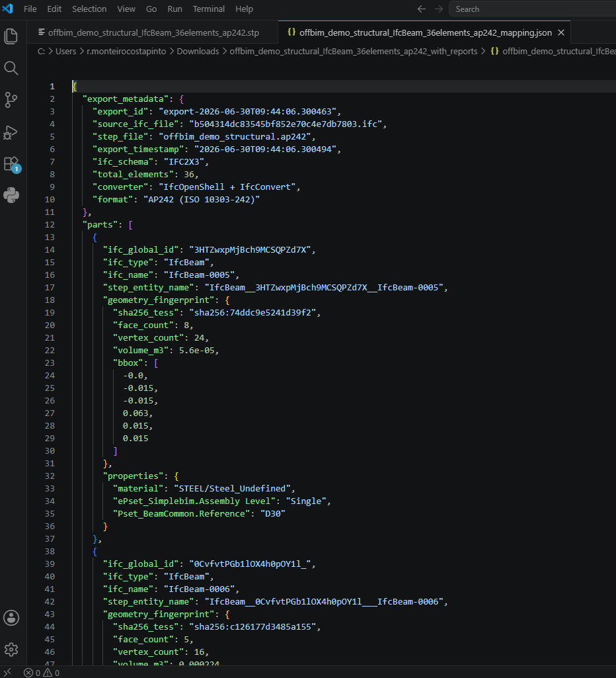Click the ifc_global_id "3HTZwxpMjBch9MCSQPZd7X"
Screen dimensions: 616x678
click(250, 250)
